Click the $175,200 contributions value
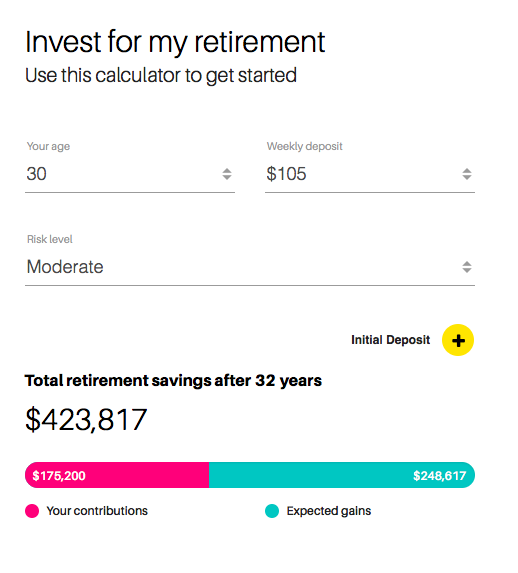The width and height of the screenshot is (518, 573). pos(59,475)
